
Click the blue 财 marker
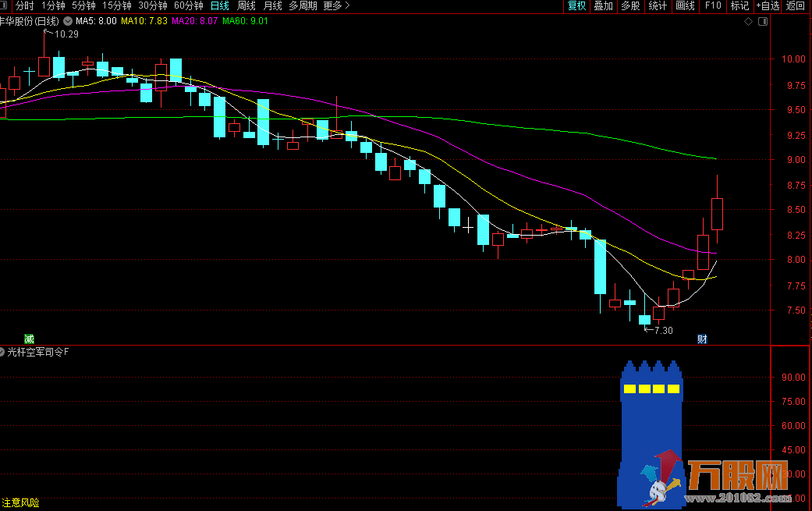click(702, 339)
